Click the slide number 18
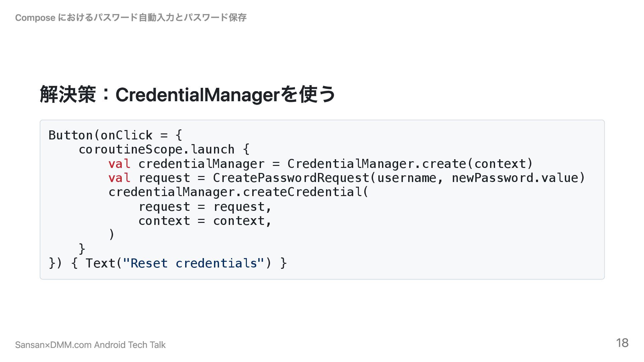Viewport: 644px width, 362px height. pyautogui.click(x=622, y=343)
